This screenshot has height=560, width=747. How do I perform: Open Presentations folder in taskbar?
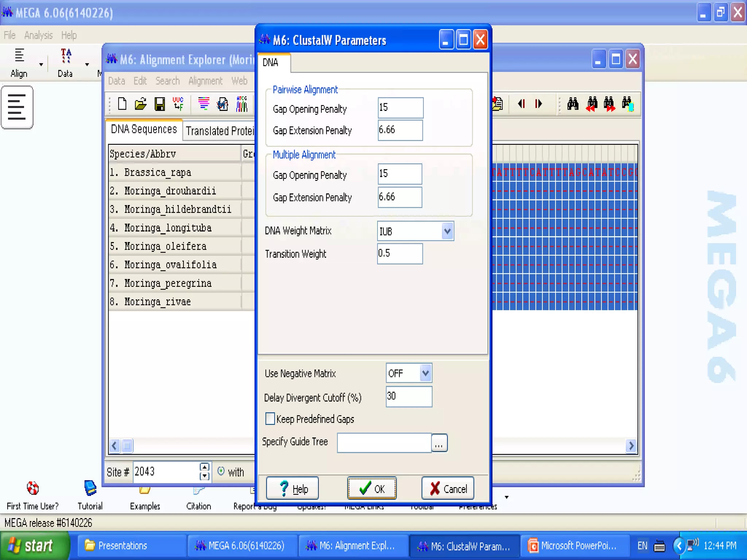(x=132, y=546)
